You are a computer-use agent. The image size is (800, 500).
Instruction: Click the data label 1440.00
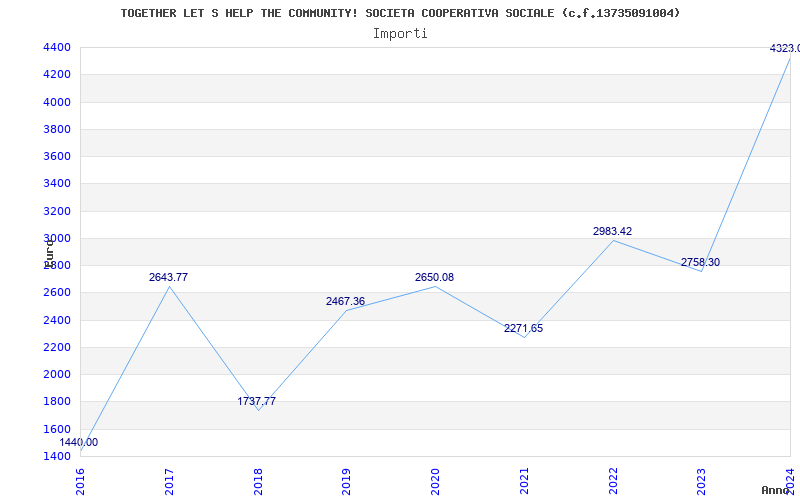79,442
